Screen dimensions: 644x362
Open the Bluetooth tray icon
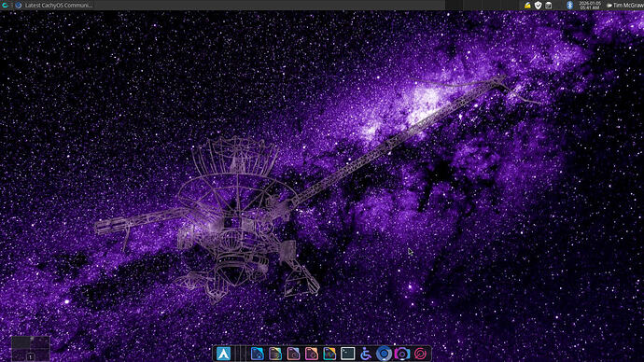click(569, 6)
